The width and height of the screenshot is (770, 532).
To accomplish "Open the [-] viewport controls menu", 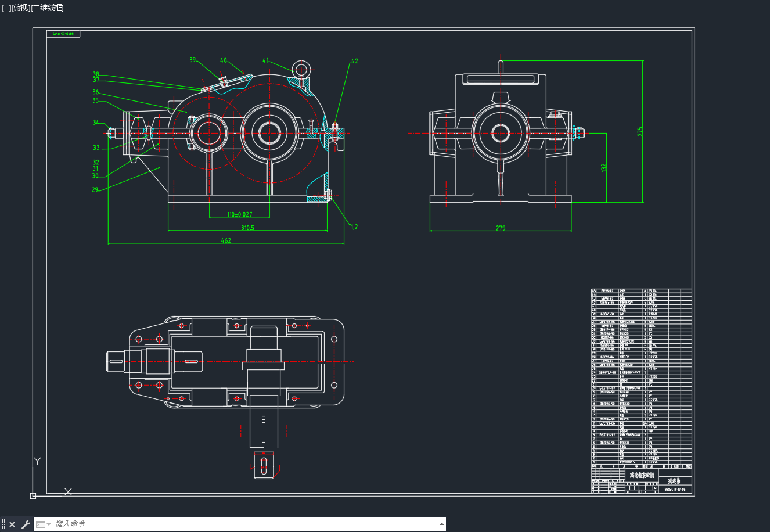I will 6,8.
